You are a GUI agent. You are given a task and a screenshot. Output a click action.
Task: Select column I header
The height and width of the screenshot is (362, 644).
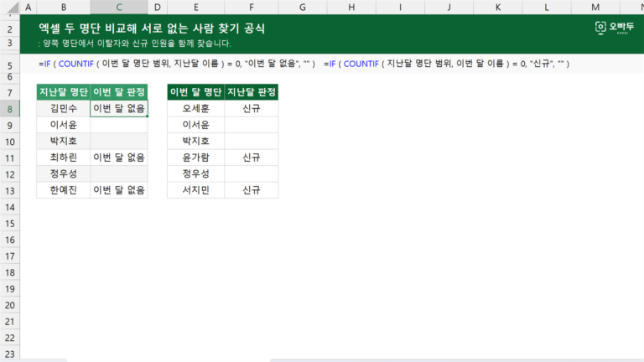(400, 7)
